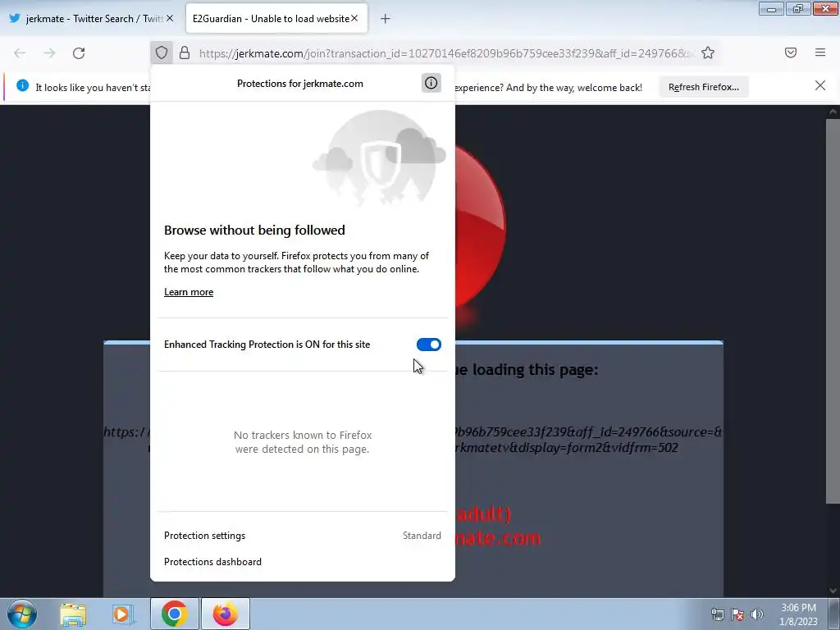Close the E2Guardian tab

[x=354, y=18]
